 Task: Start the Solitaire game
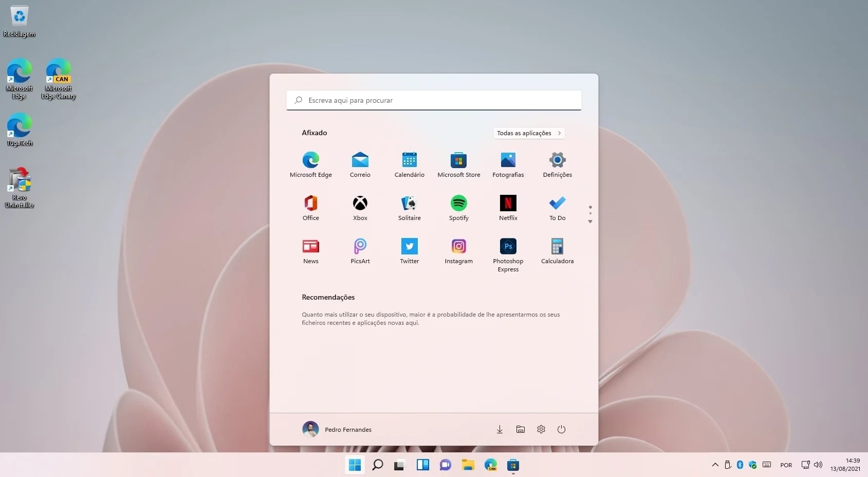click(x=410, y=208)
